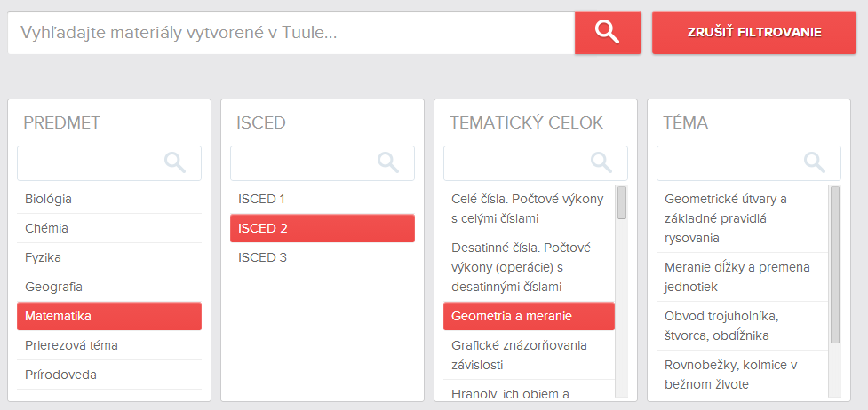The width and height of the screenshot is (868, 410).
Task: Select Grafické znázorňovania závislosti topic
Action: (x=529, y=355)
